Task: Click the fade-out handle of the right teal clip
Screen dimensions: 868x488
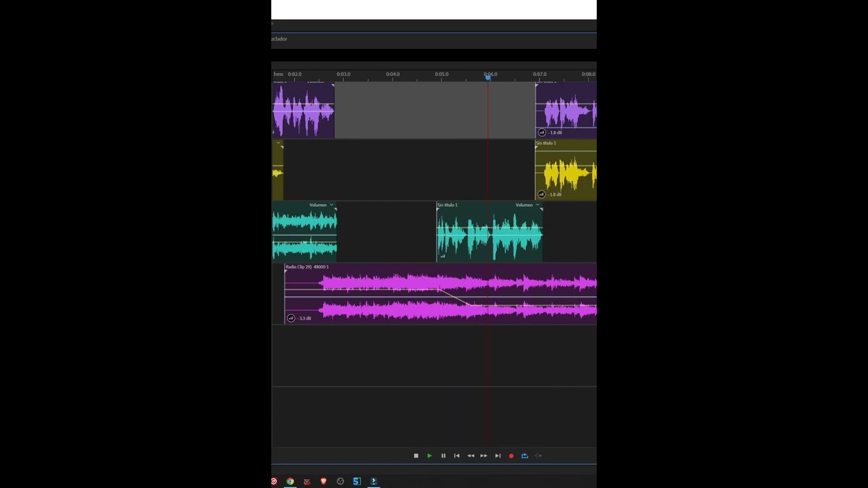Action: point(540,210)
